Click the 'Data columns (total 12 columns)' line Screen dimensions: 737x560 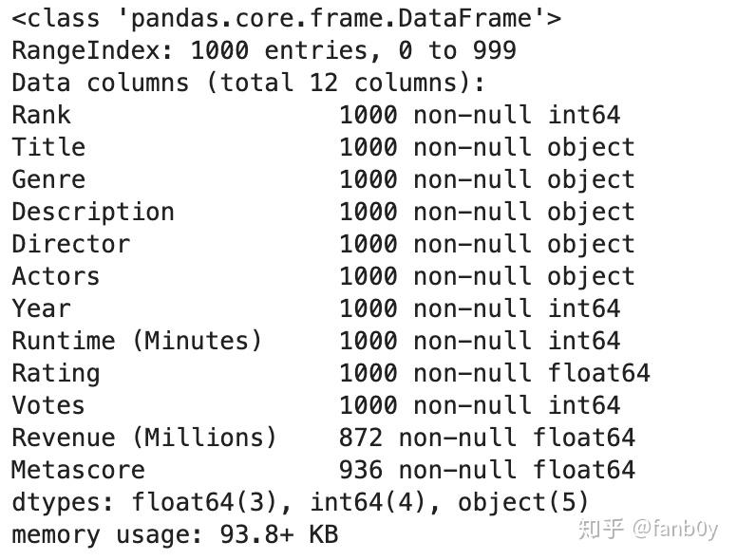point(248,83)
